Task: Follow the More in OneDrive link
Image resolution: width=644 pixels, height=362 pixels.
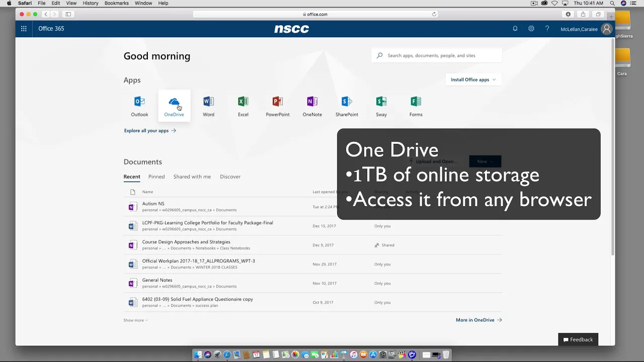Action: [x=478, y=320]
